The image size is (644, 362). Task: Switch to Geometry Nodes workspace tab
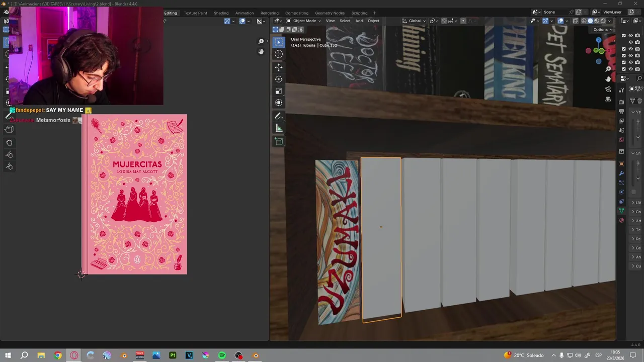pyautogui.click(x=330, y=13)
